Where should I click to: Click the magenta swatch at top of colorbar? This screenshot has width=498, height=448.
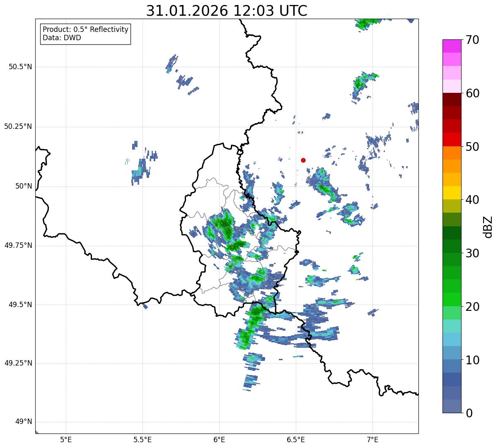click(x=452, y=46)
